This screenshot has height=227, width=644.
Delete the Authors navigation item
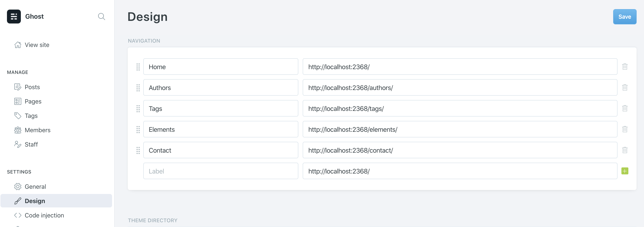click(x=624, y=88)
